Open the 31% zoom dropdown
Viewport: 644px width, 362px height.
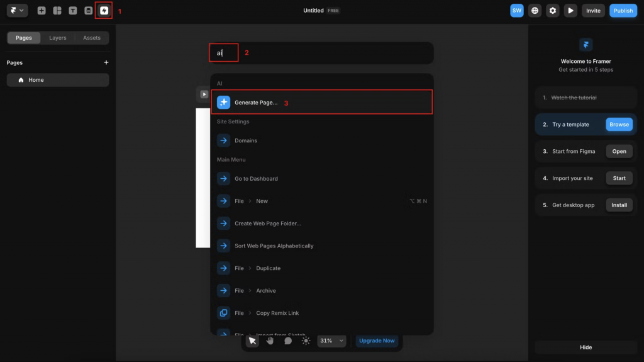(x=332, y=341)
